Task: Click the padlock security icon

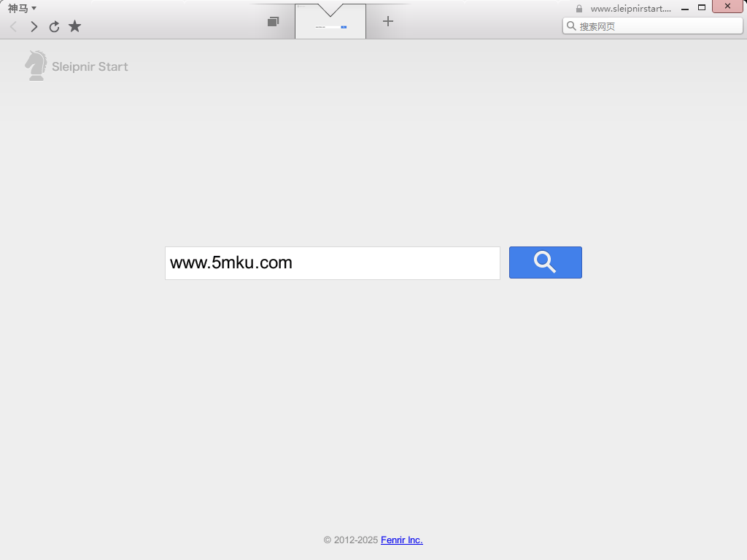Action: click(x=579, y=9)
